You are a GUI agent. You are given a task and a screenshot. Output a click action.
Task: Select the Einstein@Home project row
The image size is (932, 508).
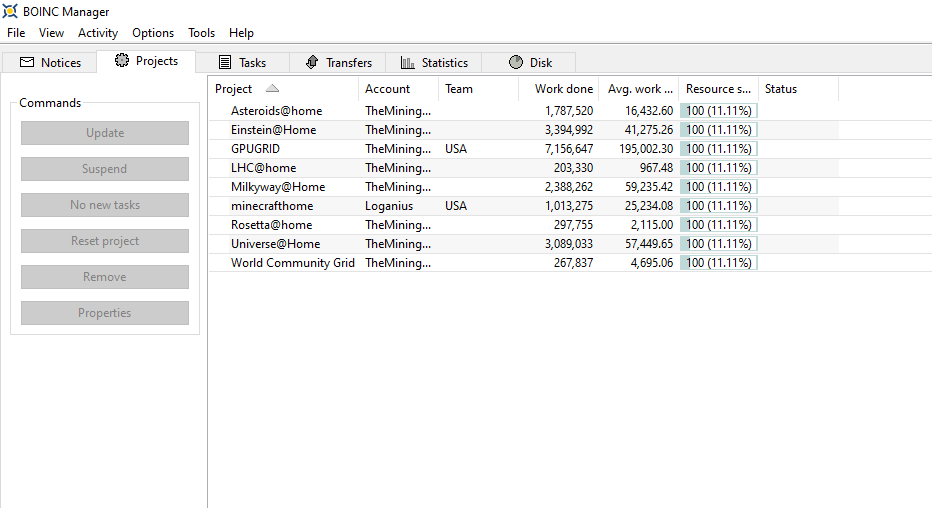tap(524, 130)
